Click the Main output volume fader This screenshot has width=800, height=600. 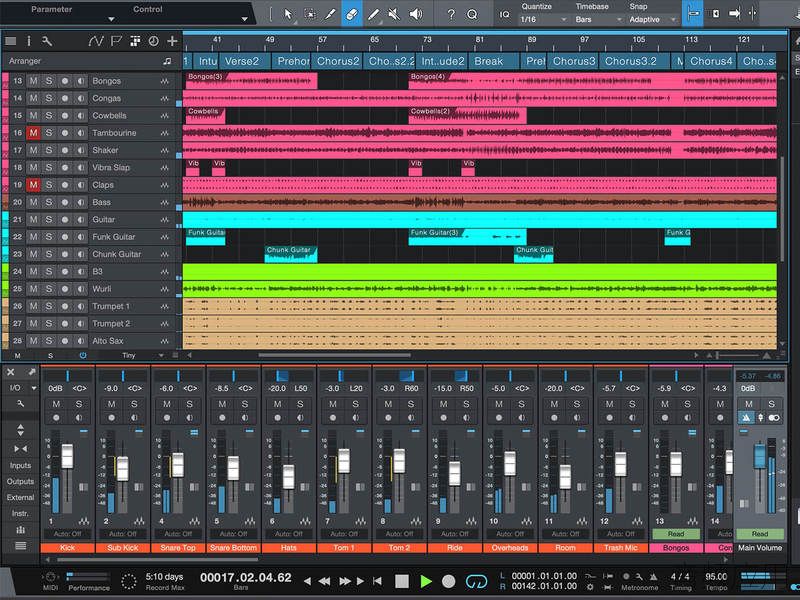coord(760,457)
